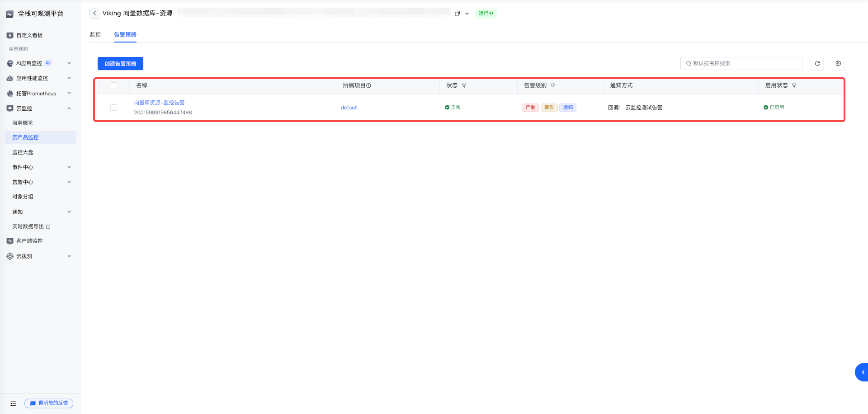Click the 警告 alert level tag
The height and width of the screenshot is (414, 868).
click(x=549, y=108)
